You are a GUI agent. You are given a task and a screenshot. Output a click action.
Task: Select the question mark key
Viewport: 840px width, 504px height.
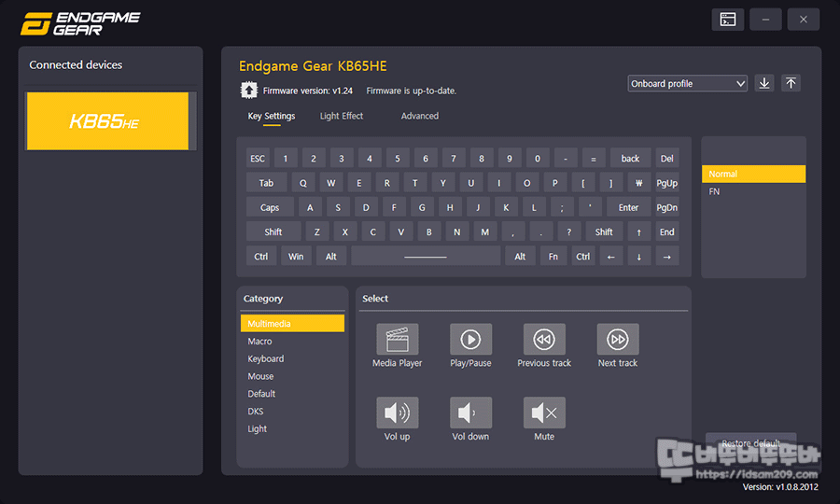[x=569, y=231]
